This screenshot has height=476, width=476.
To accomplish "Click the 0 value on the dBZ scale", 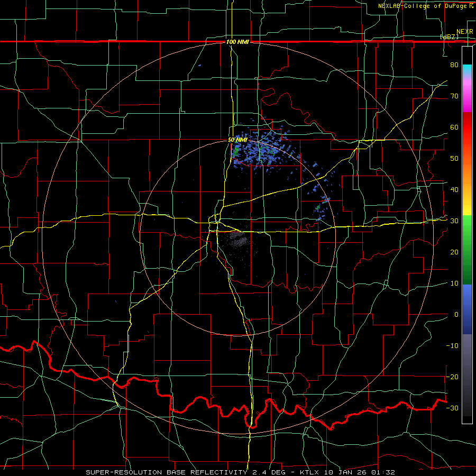I will pos(456,315).
